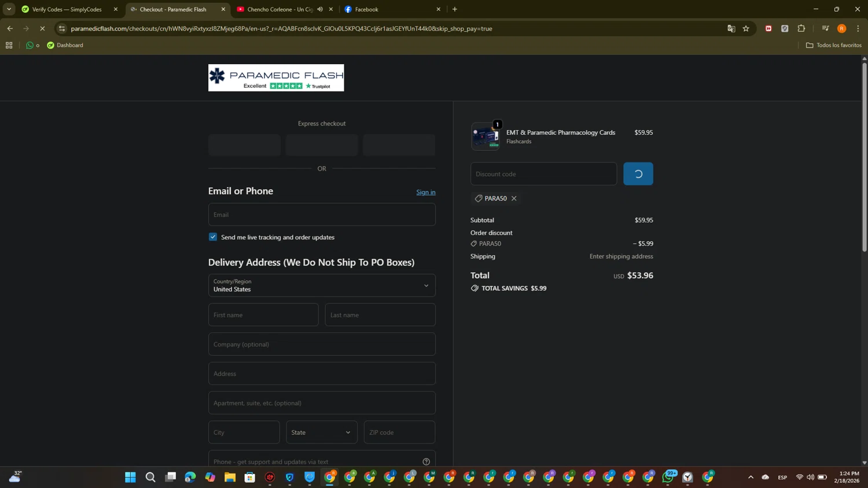
Task: Open Microsoft Edge from the taskbar
Action: tap(190, 477)
